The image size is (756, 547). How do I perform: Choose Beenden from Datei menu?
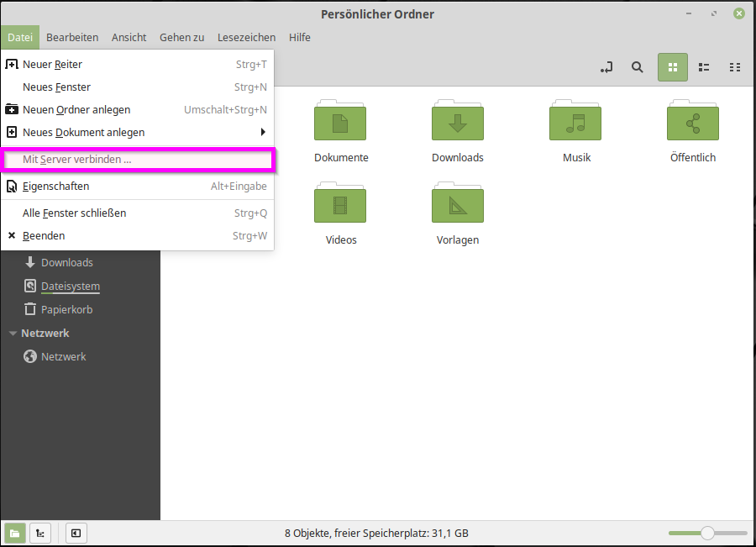(138, 236)
